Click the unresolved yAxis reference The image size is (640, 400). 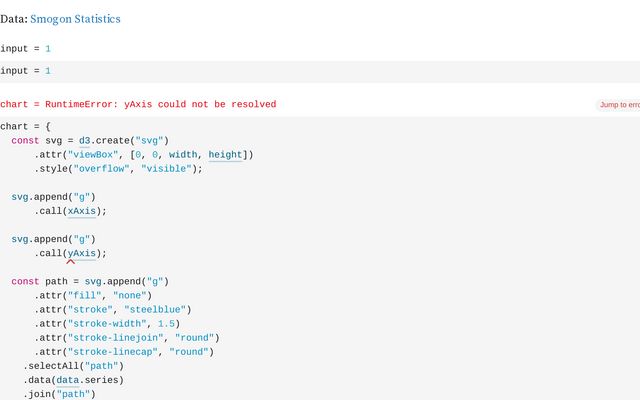pos(83,253)
